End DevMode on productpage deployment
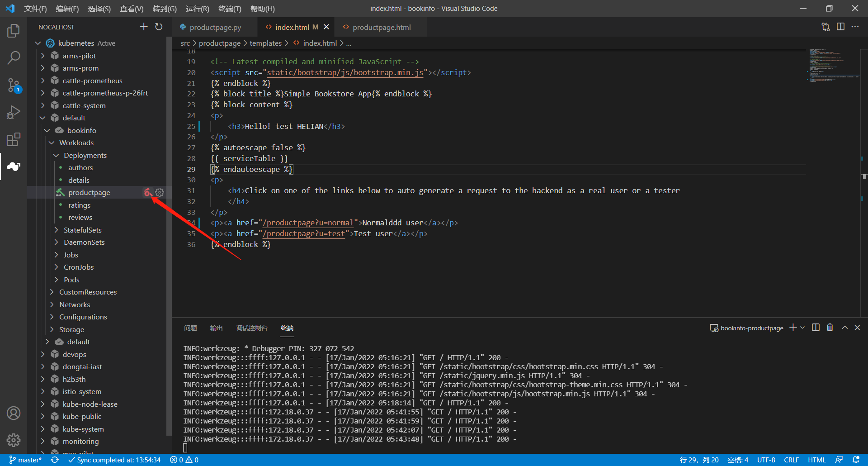Image resolution: width=868 pixels, height=466 pixels. pos(147,192)
